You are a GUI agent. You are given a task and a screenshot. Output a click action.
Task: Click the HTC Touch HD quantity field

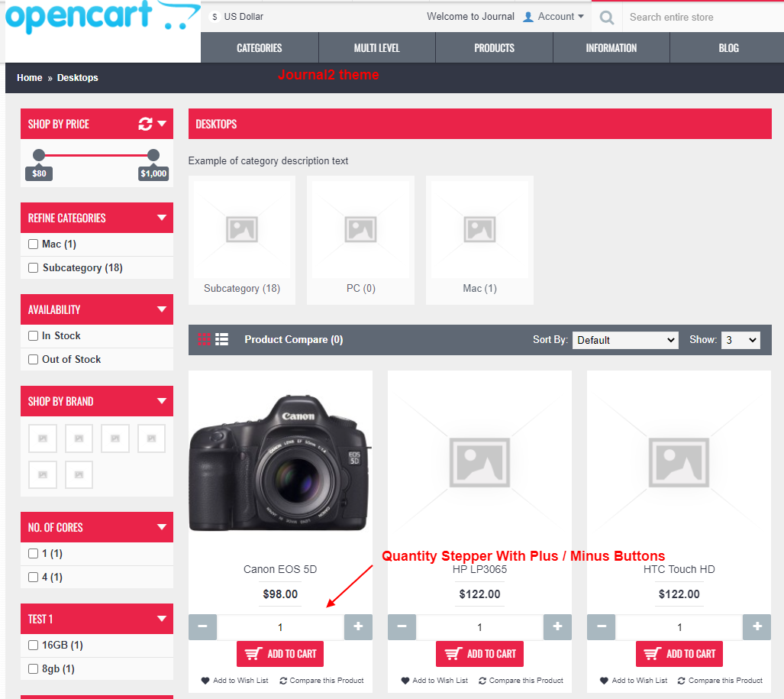[679, 627]
